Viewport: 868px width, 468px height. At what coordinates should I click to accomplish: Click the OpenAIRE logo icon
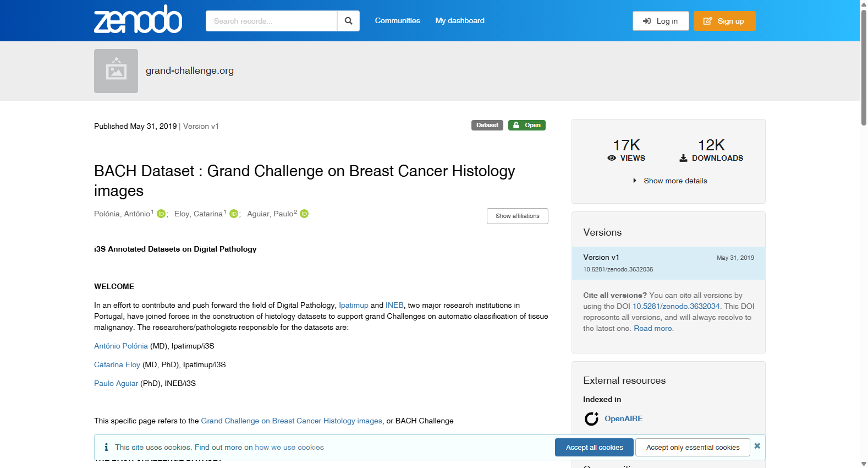[x=591, y=419]
